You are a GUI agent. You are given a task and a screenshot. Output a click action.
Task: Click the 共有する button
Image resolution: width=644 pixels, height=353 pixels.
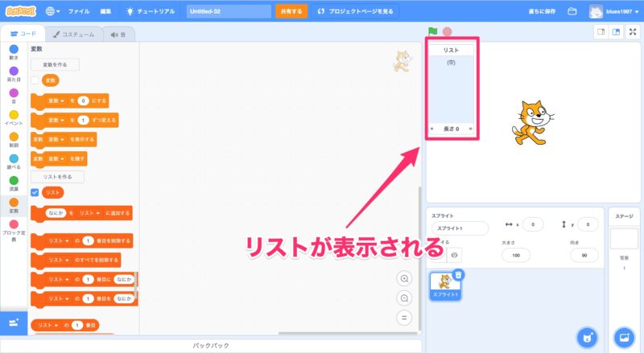tap(291, 12)
